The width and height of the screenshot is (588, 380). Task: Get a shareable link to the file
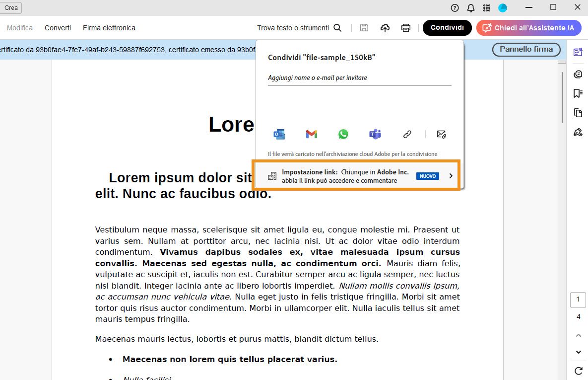(x=407, y=134)
